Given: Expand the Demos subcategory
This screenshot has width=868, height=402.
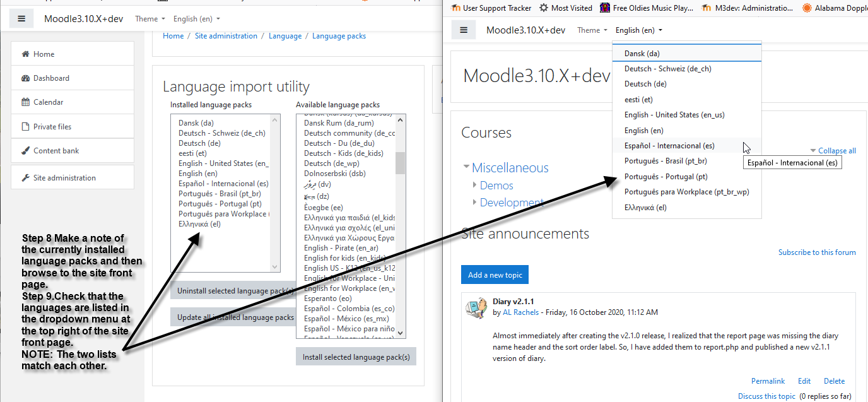Looking at the screenshot, I should (474, 185).
